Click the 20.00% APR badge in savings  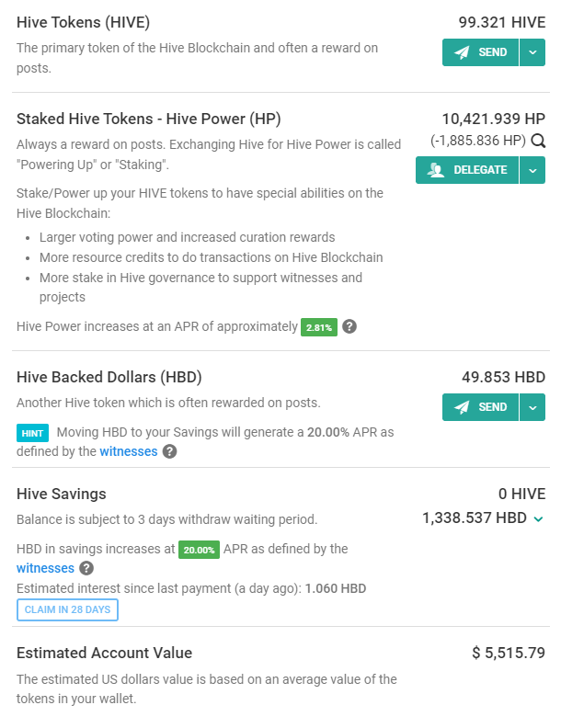click(199, 550)
